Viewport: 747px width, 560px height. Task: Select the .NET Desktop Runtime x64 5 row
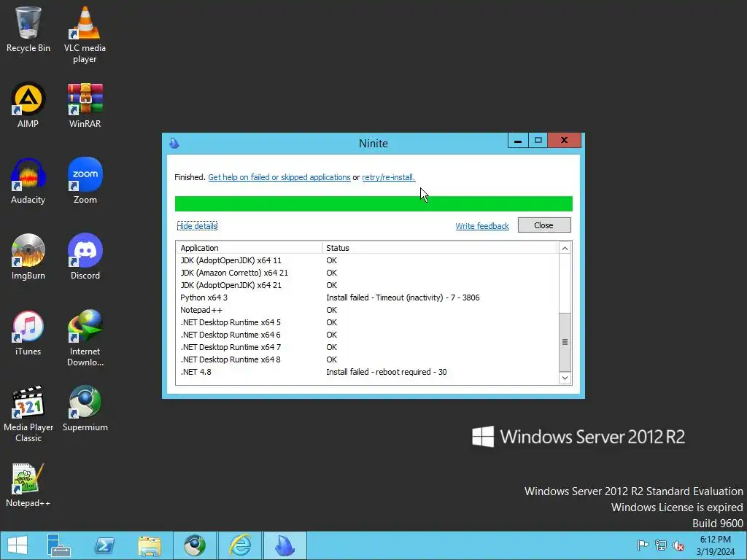point(367,322)
